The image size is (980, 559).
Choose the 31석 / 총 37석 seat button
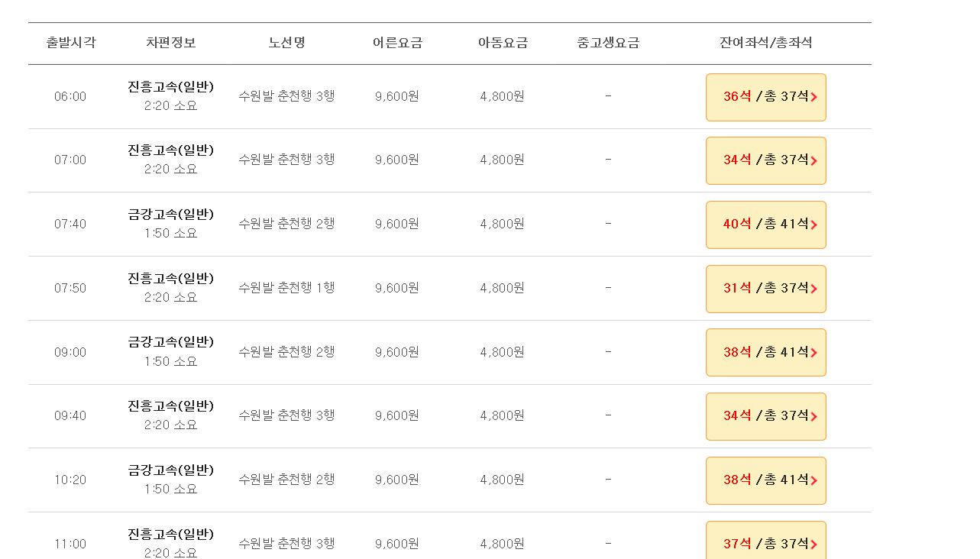pos(765,289)
